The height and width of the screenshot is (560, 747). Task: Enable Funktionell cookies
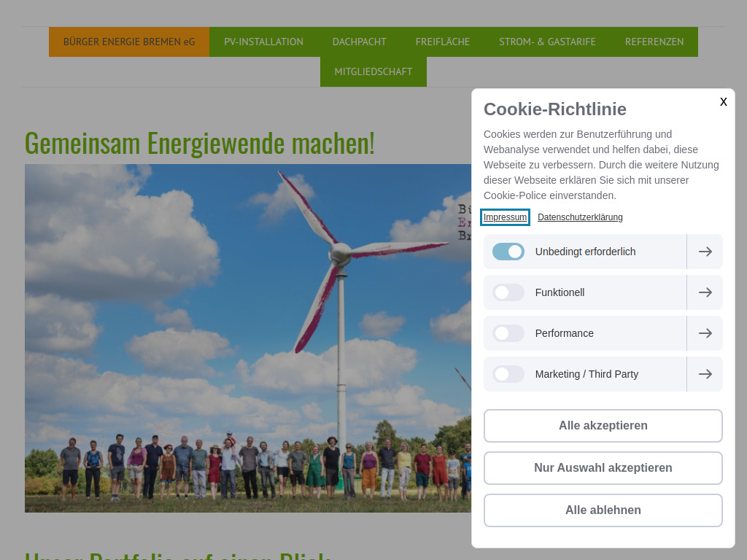pos(508,292)
